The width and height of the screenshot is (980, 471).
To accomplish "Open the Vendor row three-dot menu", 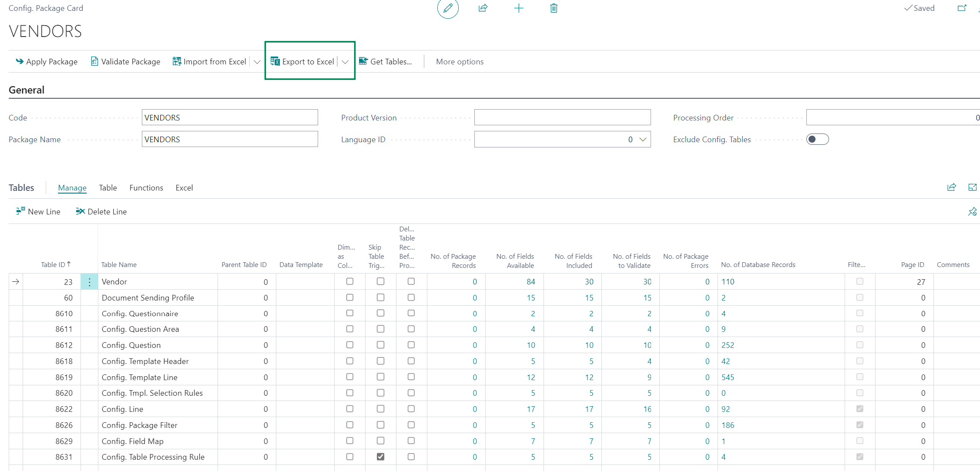I will [89, 282].
